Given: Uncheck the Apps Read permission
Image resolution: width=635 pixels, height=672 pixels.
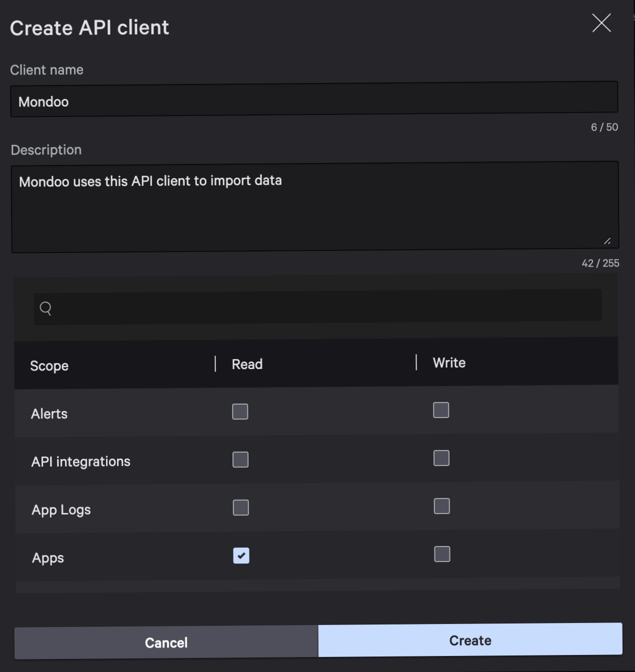Looking at the screenshot, I should (240, 555).
